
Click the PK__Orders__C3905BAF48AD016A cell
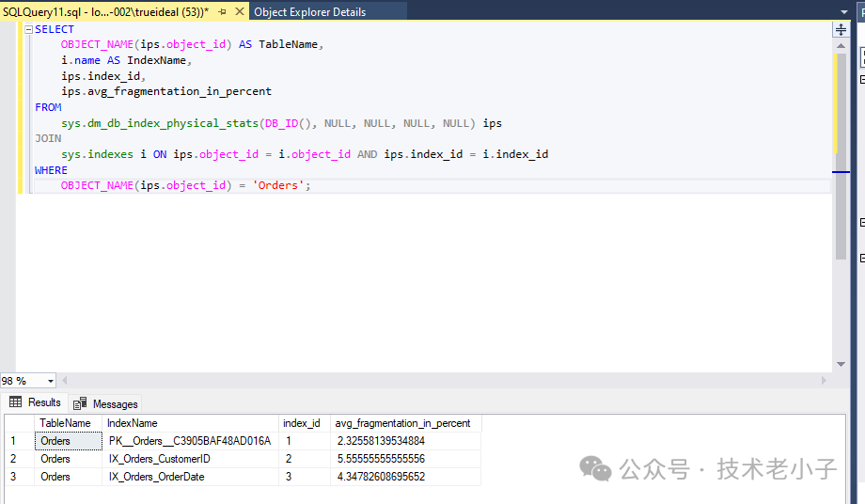[x=190, y=441]
